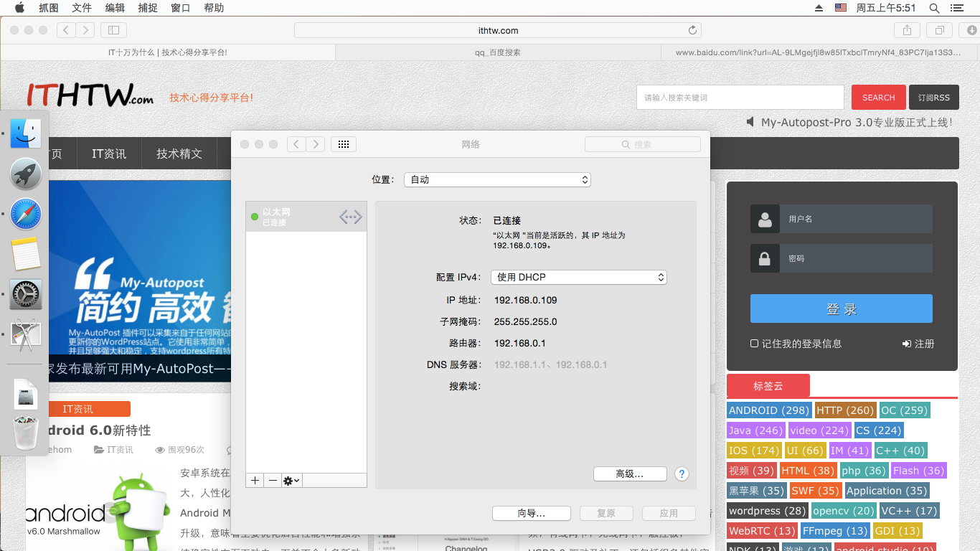
Task: Click the Network preferences 搜索 field
Action: click(x=643, y=144)
